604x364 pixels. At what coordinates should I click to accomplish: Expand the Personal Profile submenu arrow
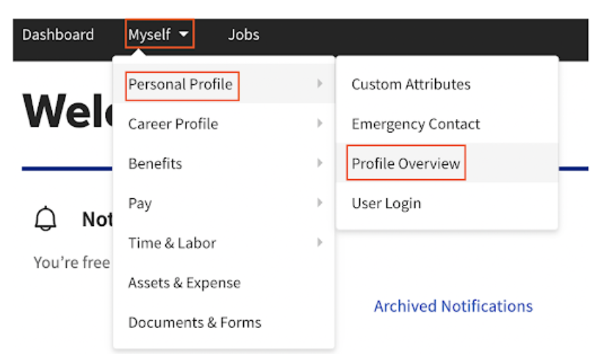click(x=320, y=84)
